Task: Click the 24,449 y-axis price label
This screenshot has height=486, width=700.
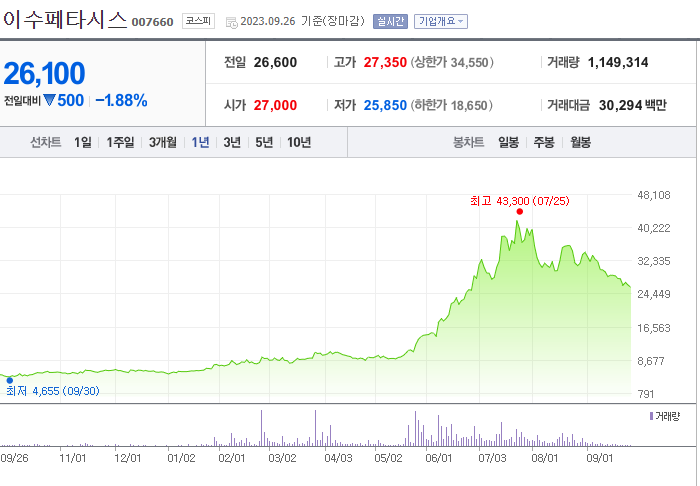Action: pos(654,294)
